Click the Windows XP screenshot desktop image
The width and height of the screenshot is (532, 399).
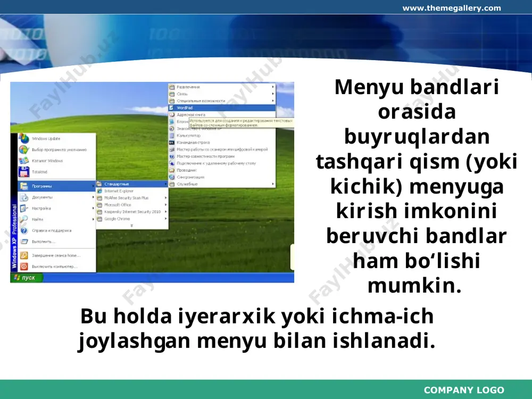coord(152,182)
